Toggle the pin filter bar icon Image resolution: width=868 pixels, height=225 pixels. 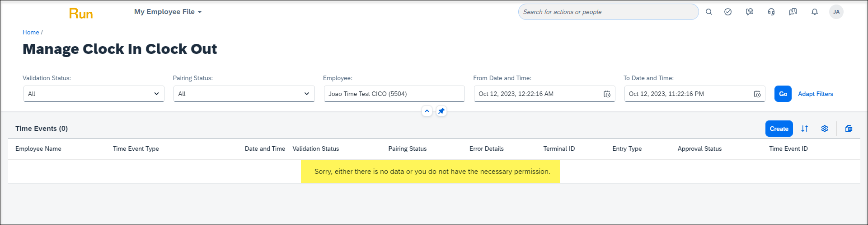441,111
